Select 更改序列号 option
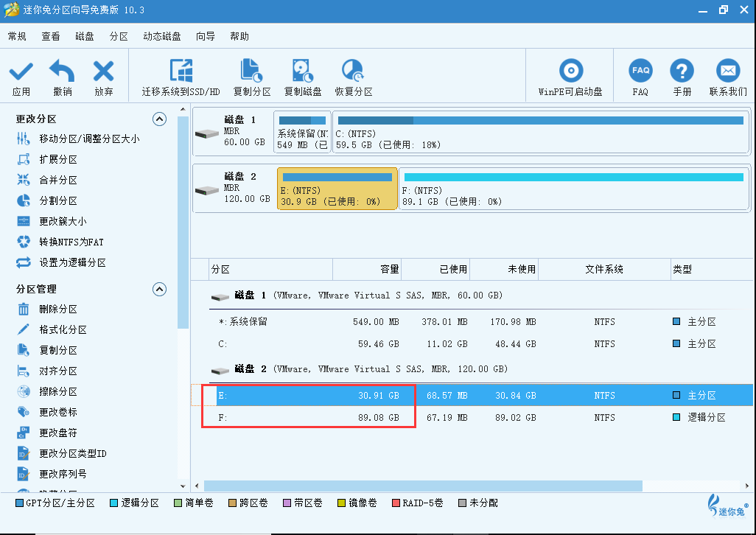Screen dimensions: 756x535 click(x=63, y=475)
